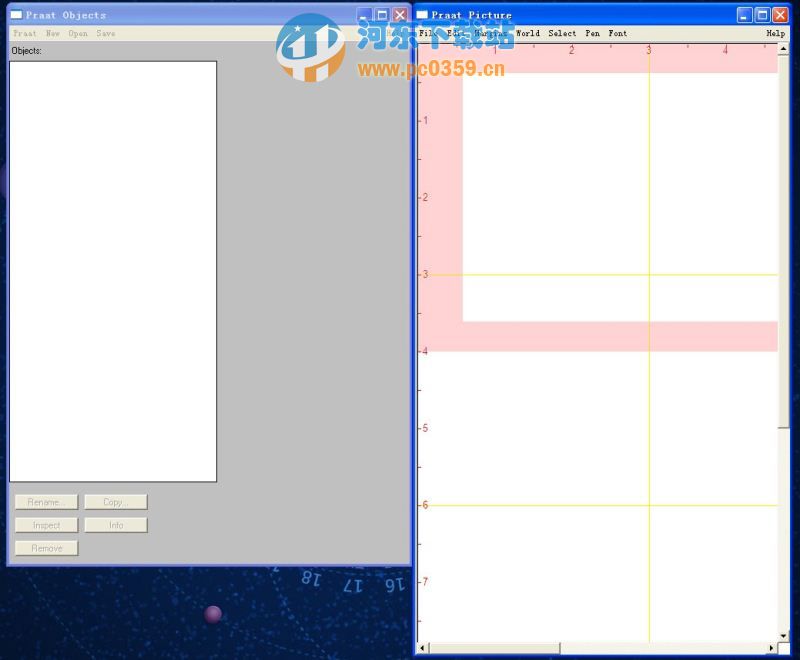Viewport: 800px width, 660px height.
Task: Click the Rename... button
Action: tap(46, 502)
